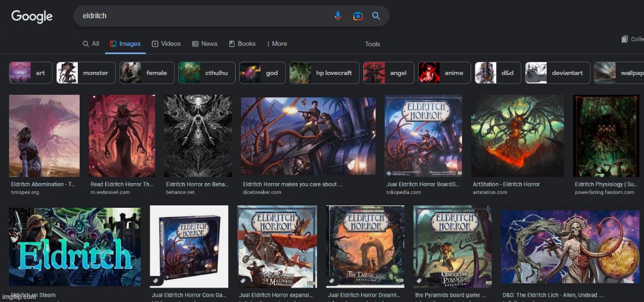644x302 pixels.
Task: Select the hp lovecraft filter chip
Action: click(324, 73)
